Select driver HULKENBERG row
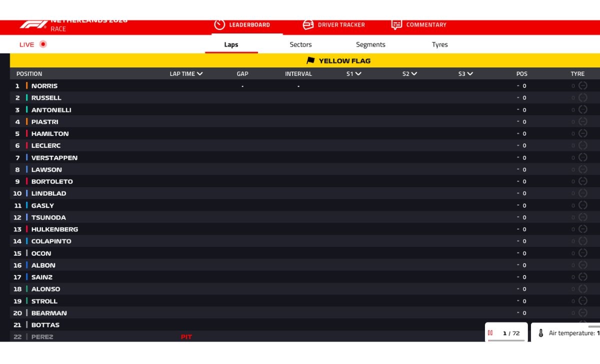This screenshot has height=364, width=600. (x=305, y=229)
